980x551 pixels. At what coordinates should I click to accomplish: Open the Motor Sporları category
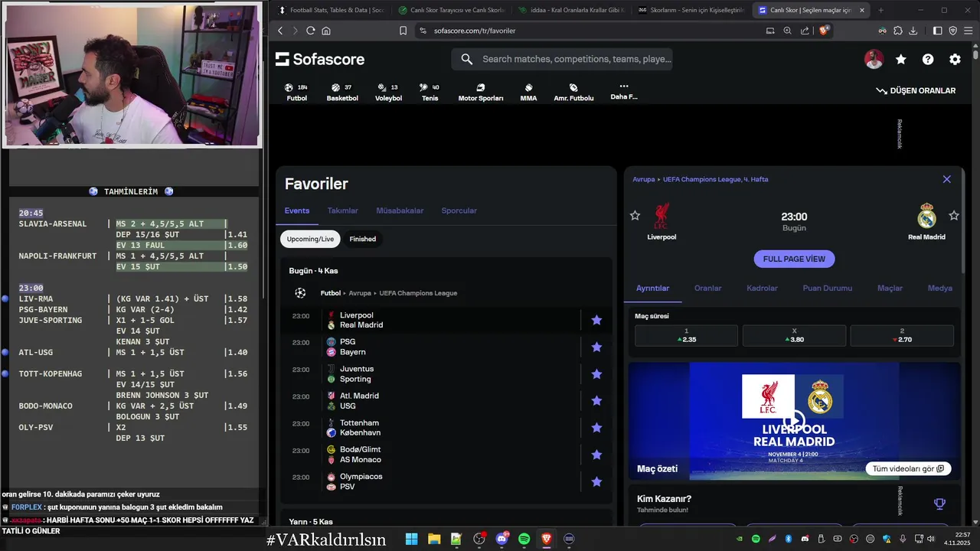pyautogui.click(x=481, y=93)
